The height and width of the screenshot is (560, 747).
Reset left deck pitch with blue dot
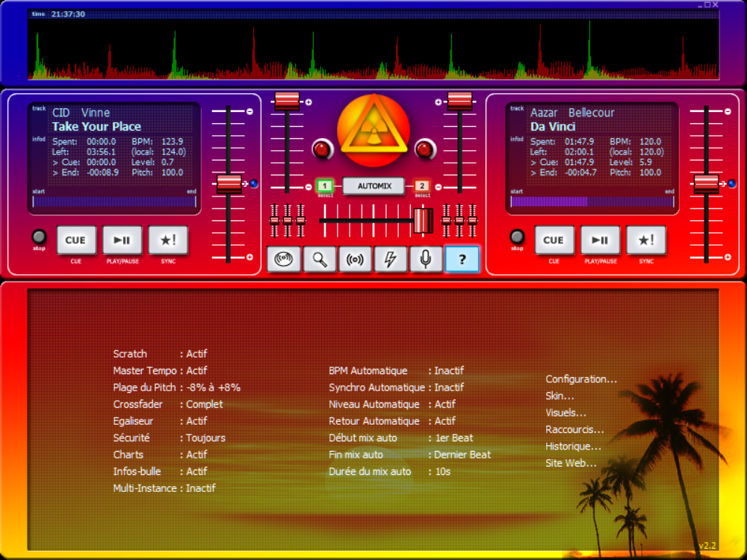click(254, 184)
